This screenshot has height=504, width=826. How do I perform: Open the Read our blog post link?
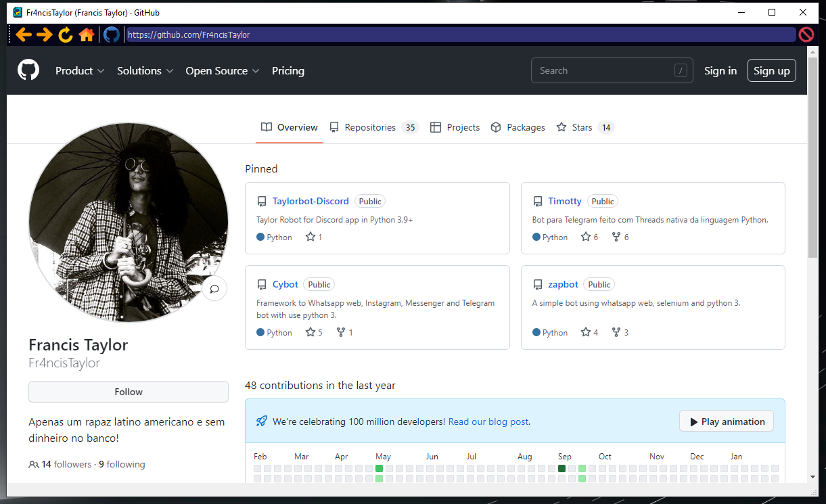(488, 421)
